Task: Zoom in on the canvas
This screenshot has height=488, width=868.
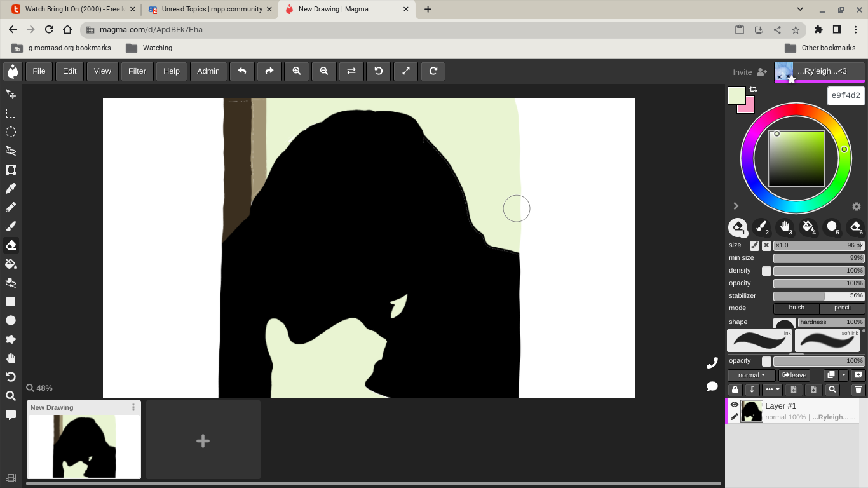Action: pos(297,71)
